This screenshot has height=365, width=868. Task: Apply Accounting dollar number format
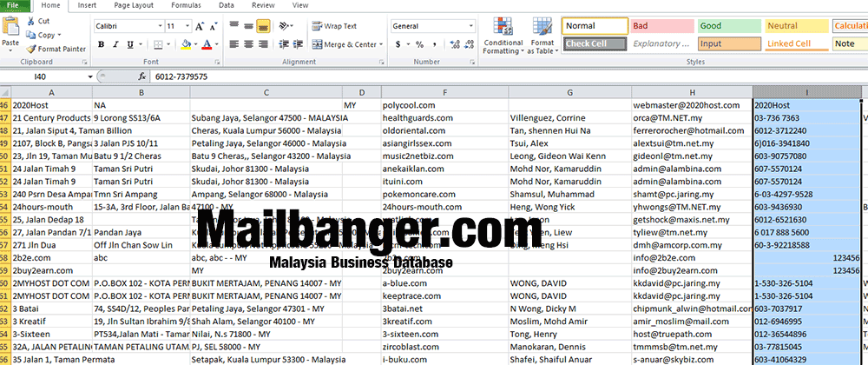(x=398, y=44)
